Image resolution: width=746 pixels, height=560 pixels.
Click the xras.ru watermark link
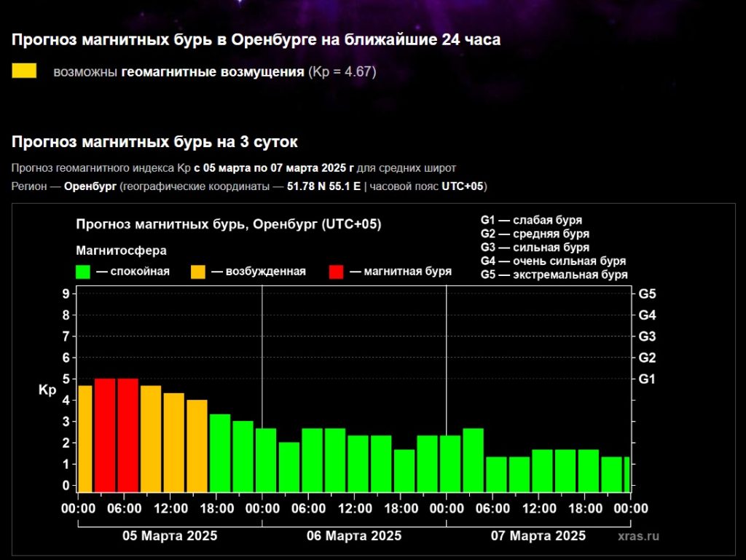click(x=637, y=536)
